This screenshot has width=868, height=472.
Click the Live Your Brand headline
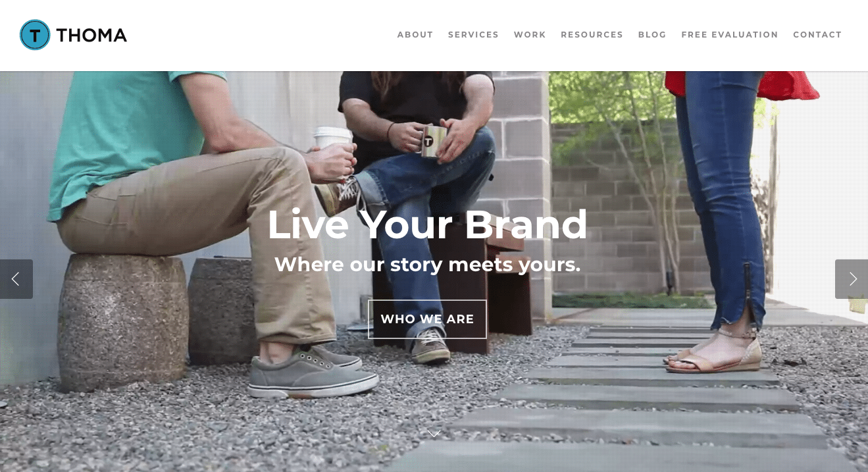[x=427, y=224]
